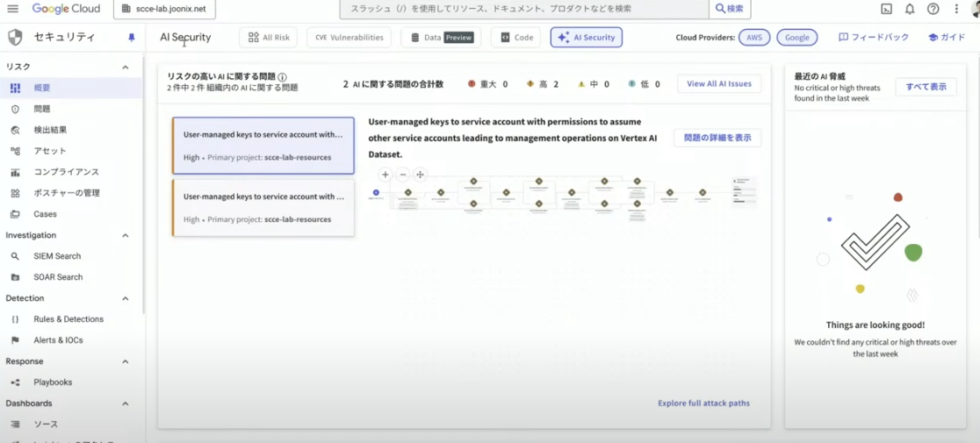Click the コンプライアンス chart icon

15,172
